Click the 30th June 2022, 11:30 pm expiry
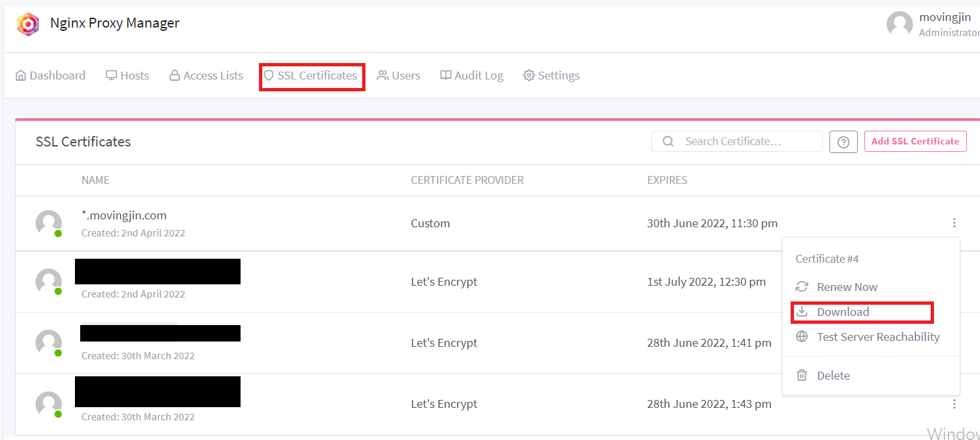The width and height of the screenshot is (980, 440). (x=712, y=223)
